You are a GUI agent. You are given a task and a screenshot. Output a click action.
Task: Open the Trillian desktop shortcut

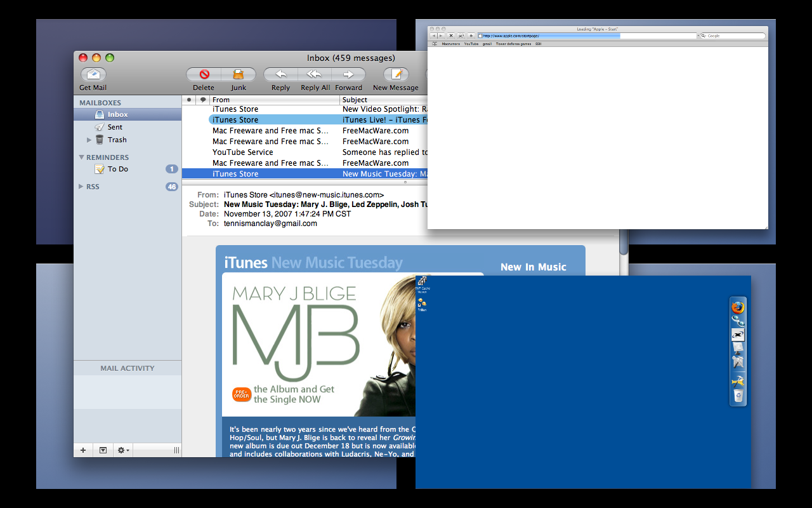coord(422,304)
